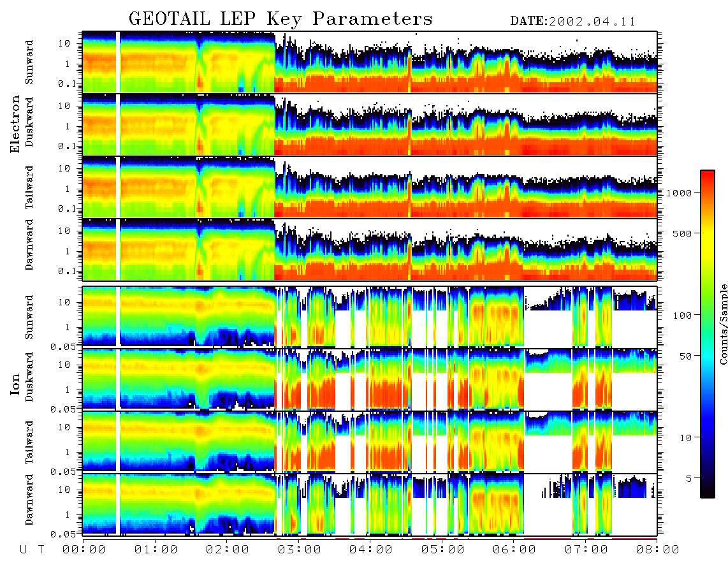728x561 pixels.
Task: Click the "500" colorbar tick label
Action: [x=682, y=233]
